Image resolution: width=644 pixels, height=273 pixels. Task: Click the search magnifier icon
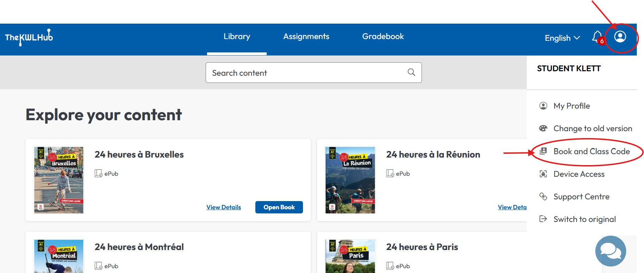pyautogui.click(x=411, y=72)
